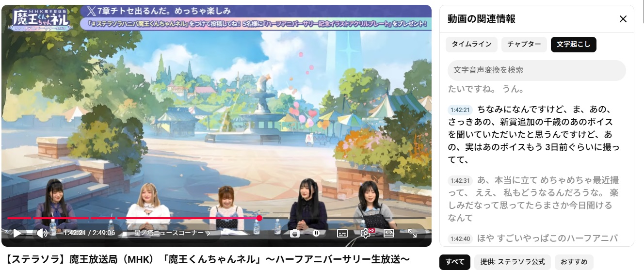The image size is (644, 270).
Task: Mute the video with the speaker icon
Action: point(42,233)
